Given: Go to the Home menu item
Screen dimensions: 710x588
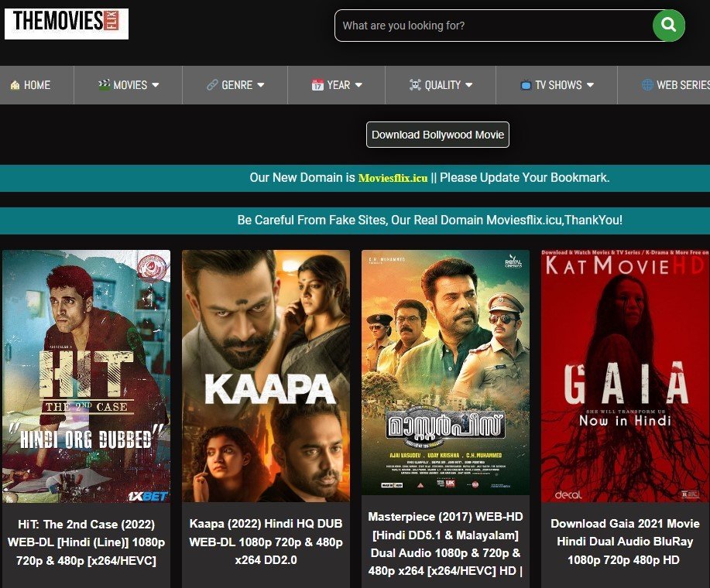Looking at the screenshot, I should [36, 85].
